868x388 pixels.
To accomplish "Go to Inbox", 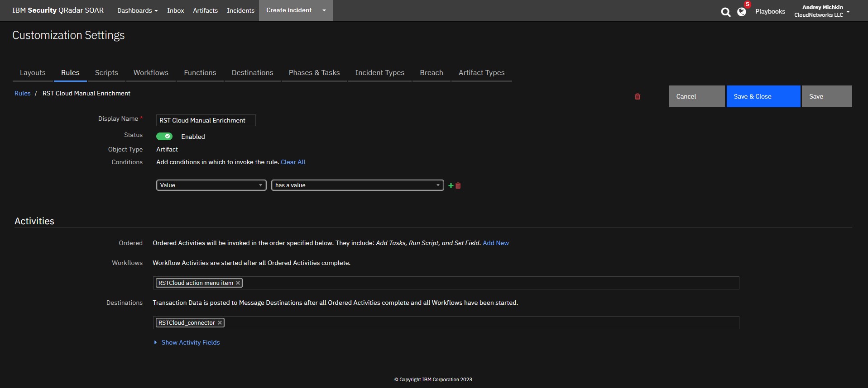I will click(176, 10).
